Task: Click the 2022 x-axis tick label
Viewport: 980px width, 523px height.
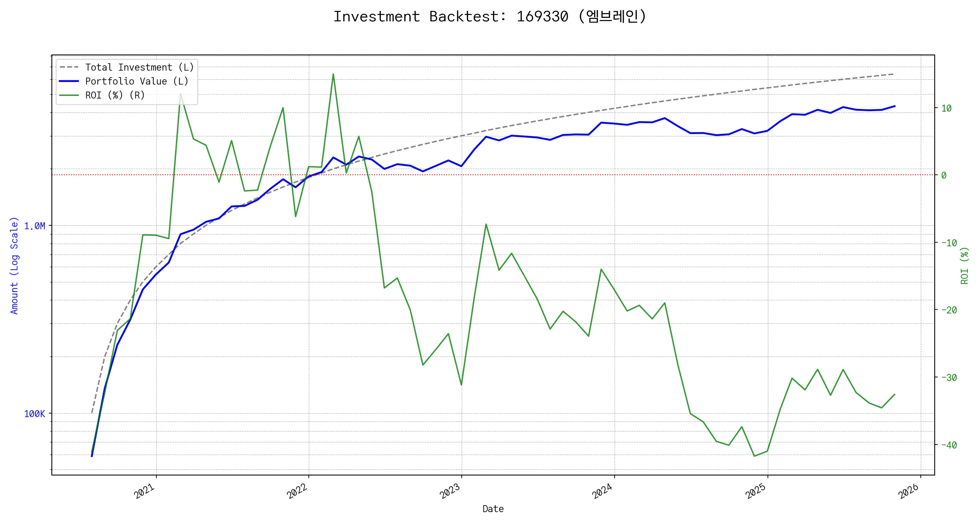Action: pos(298,491)
